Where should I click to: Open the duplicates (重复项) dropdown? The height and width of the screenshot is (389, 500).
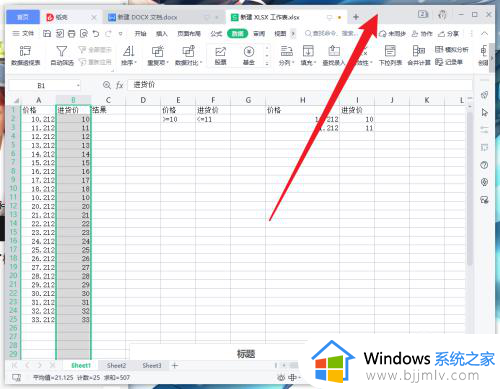click(x=158, y=55)
